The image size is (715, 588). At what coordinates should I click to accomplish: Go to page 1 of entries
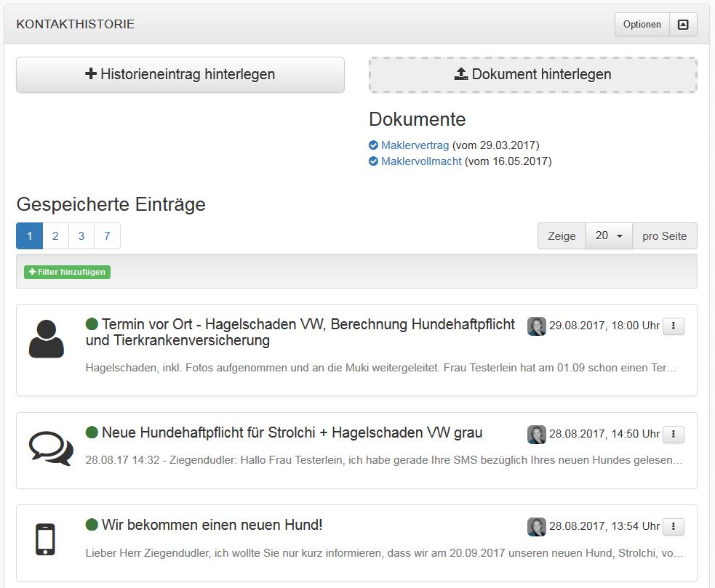click(x=30, y=236)
